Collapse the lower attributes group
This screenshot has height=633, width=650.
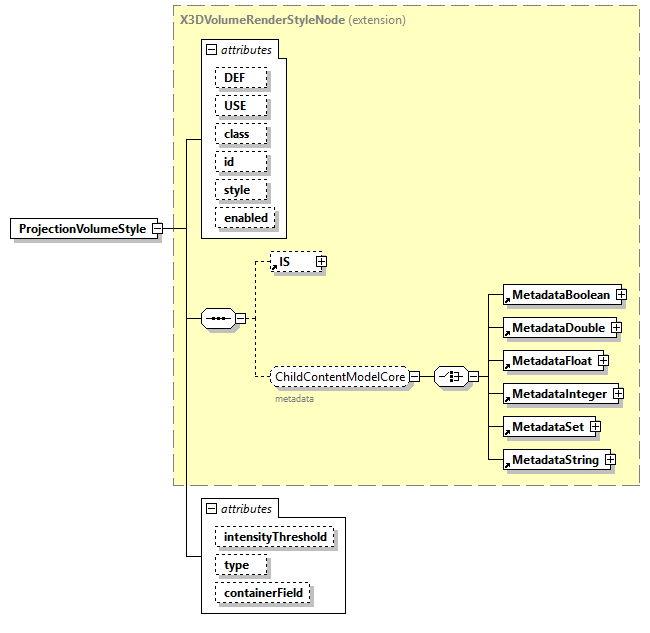(x=211, y=509)
